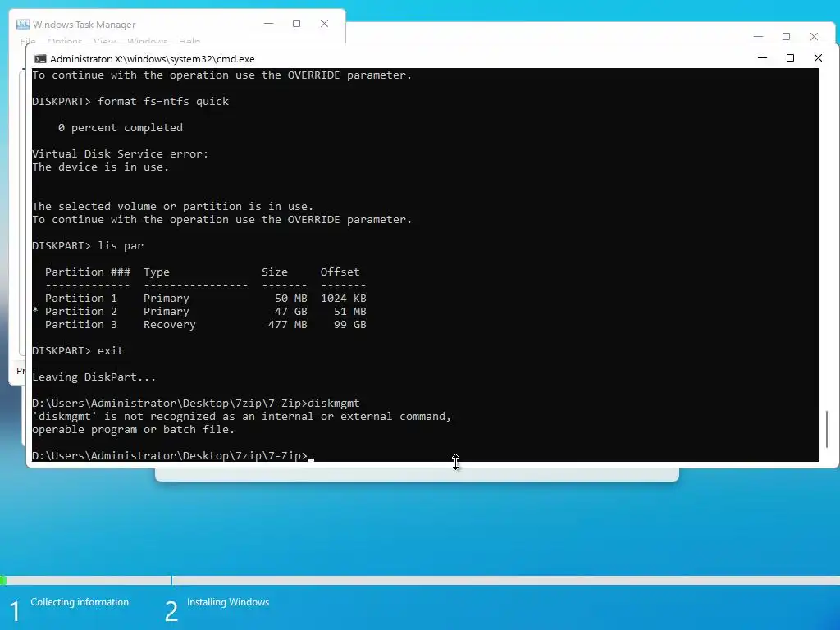Image resolution: width=840 pixels, height=630 pixels.
Task: Click the 'Leaving DiskPart...' line
Action: [x=94, y=377]
